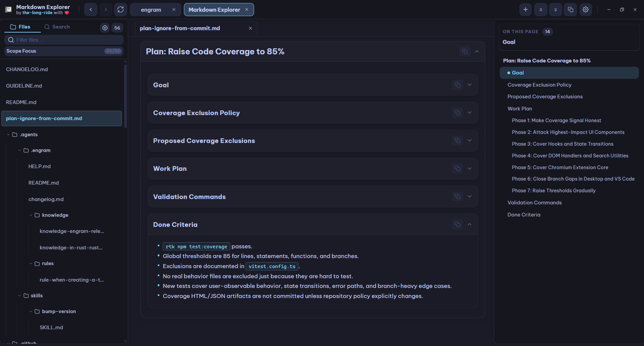Open SKILL.md under bump-version
644x346 pixels.
point(51,328)
